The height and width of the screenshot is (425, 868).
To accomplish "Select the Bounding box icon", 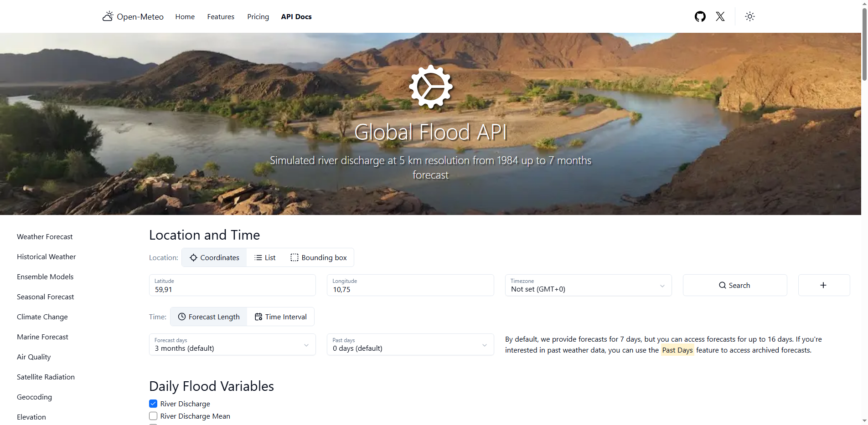I will [x=294, y=257].
